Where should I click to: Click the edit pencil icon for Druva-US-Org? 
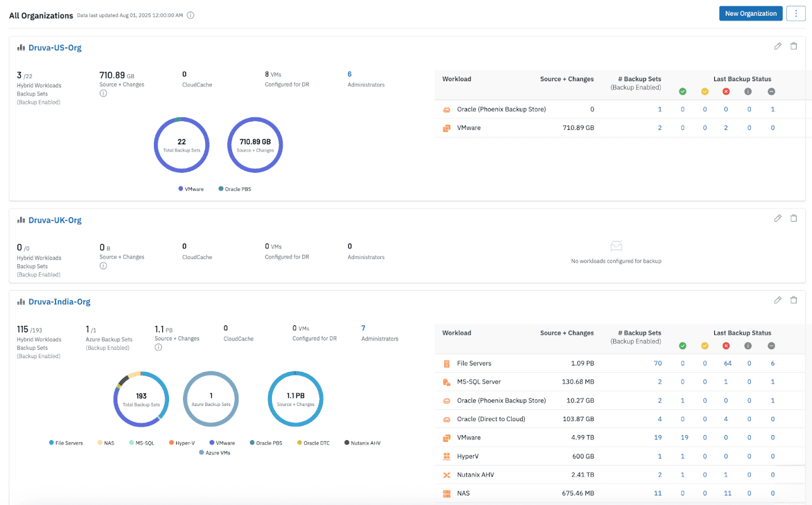coord(777,46)
